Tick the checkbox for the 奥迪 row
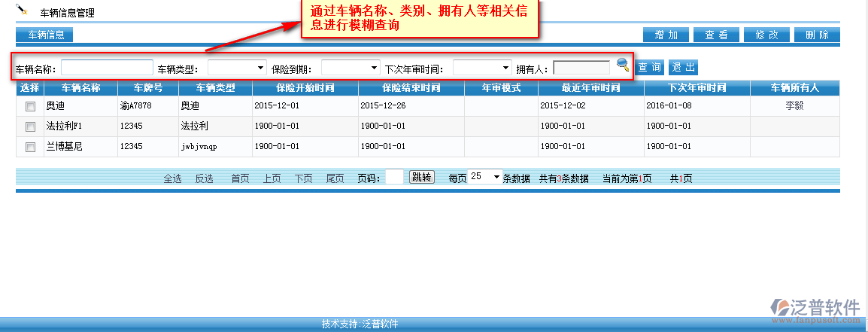868x332 pixels. [30, 106]
